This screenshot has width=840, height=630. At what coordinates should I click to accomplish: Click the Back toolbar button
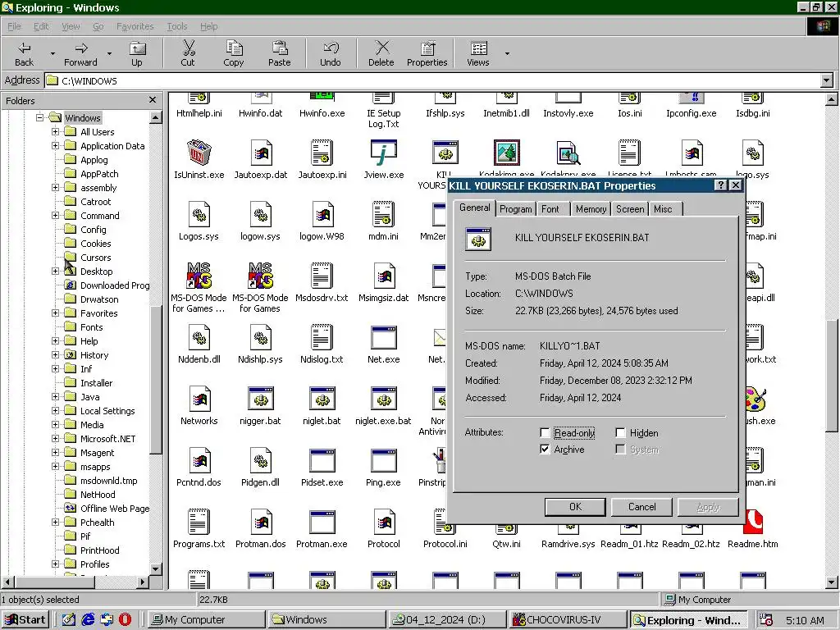[24, 53]
